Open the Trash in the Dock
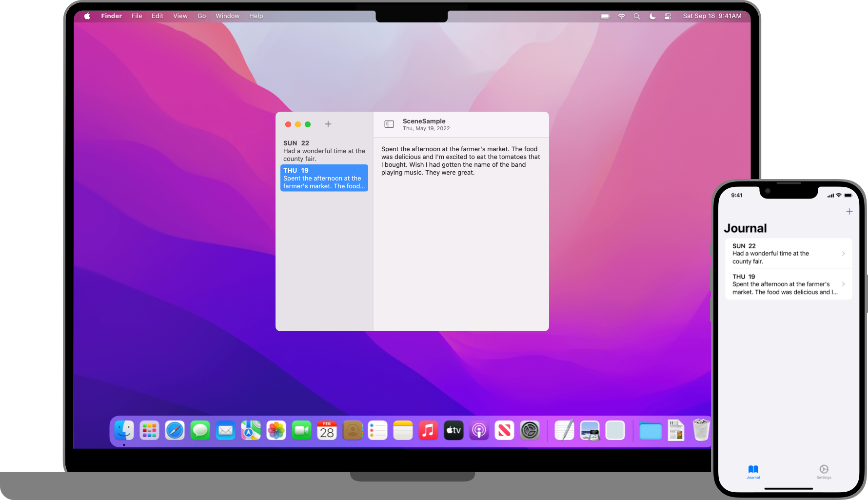Image resolution: width=868 pixels, height=500 pixels. [701, 431]
